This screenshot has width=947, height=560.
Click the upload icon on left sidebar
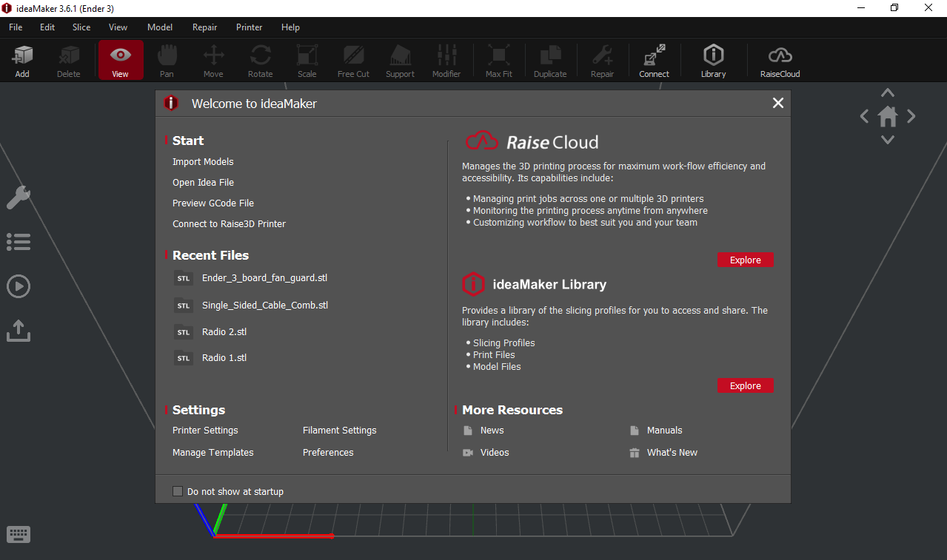click(19, 330)
